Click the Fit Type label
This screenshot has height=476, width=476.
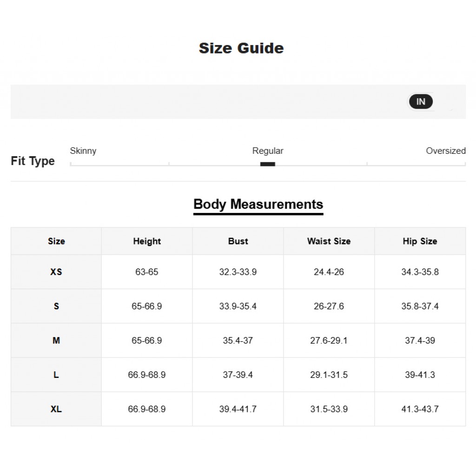(x=33, y=161)
